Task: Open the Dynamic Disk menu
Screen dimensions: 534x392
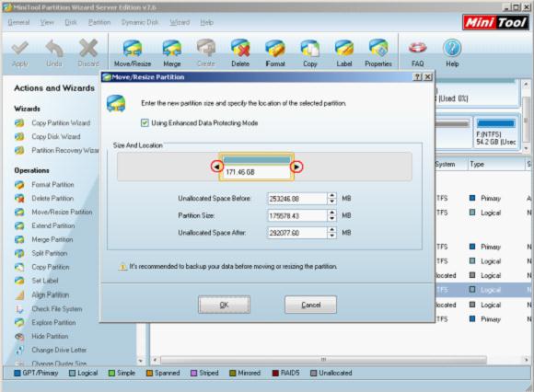Action: pos(140,22)
